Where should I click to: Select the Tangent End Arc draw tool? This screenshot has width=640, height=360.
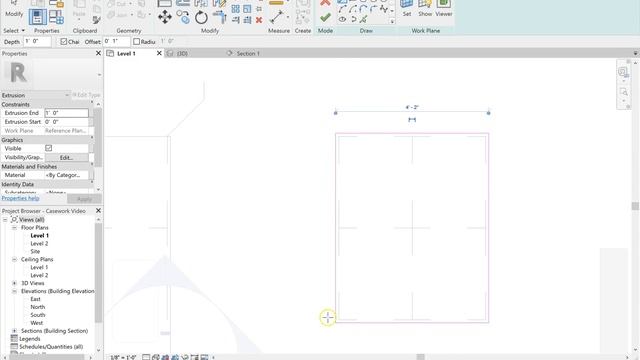(363, 9)
